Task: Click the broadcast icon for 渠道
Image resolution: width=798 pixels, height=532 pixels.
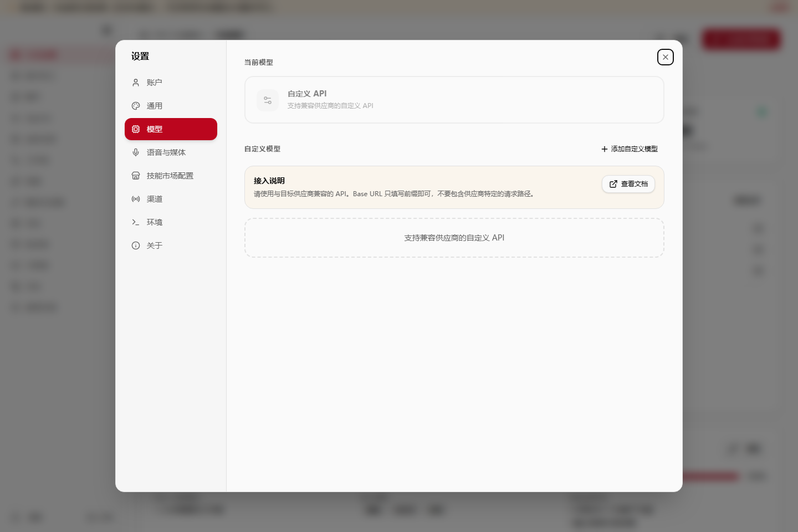Action: point(136,199)
